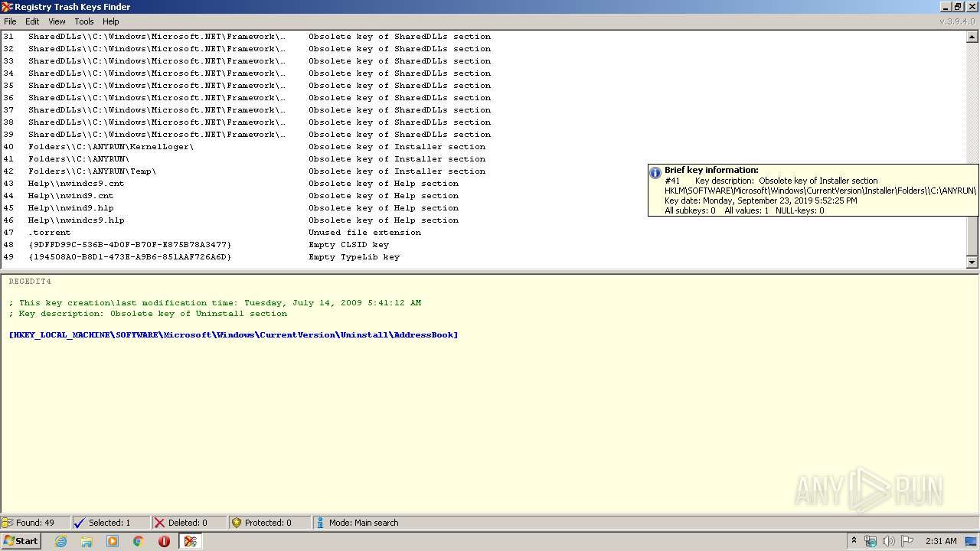The height and width of the screenshot is (551, 980).
Task: Open the Tools menu
Action: point(84,21)
